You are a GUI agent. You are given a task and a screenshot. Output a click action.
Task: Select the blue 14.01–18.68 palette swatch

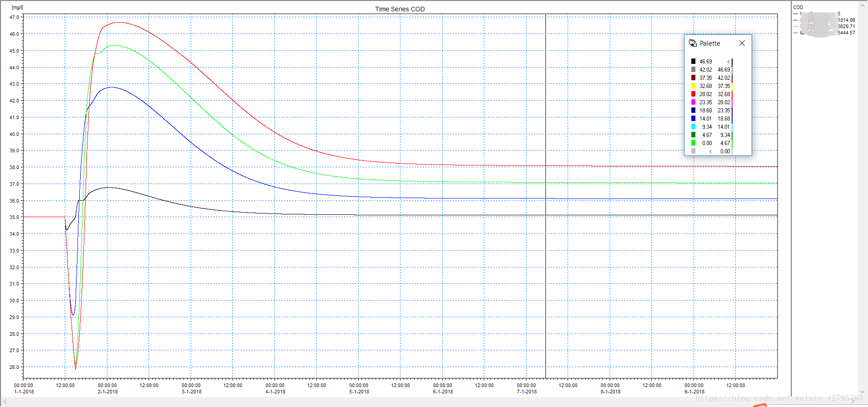tap(693, 118)
